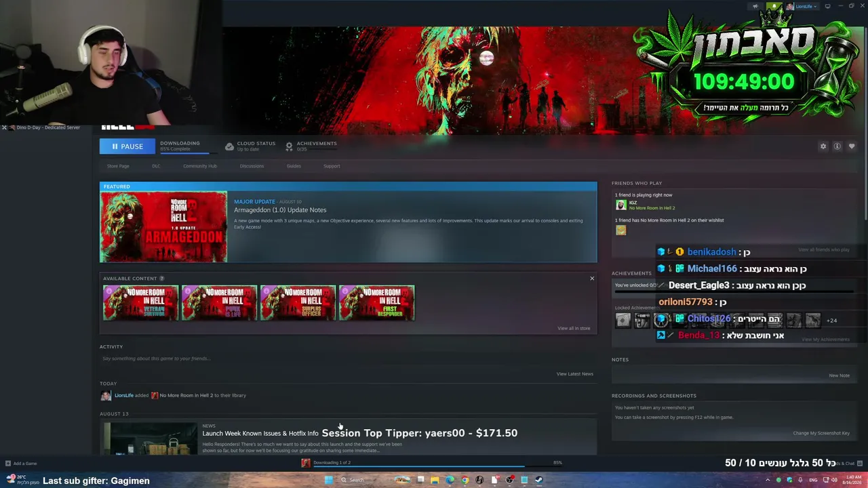
Task: Open the Store Page tab
Action: click(x=118, y=166)
